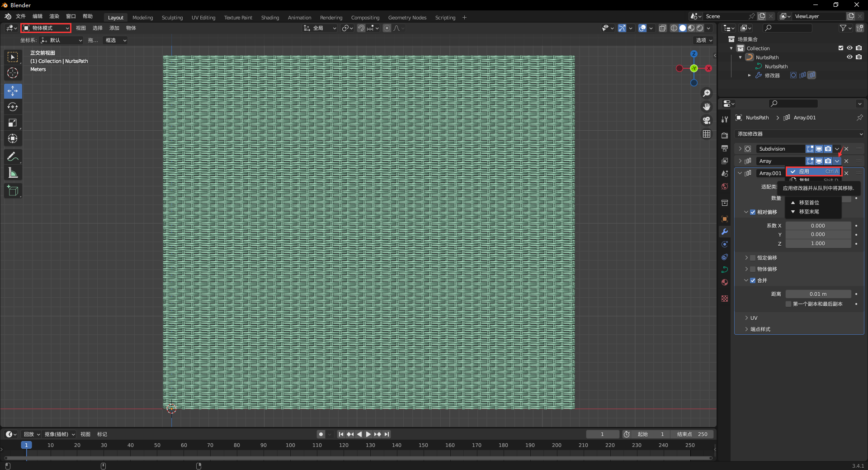The width and height of the screenshot is (868, 470).
Task: Open the Tool properties tab
Action: coord(725,119)
